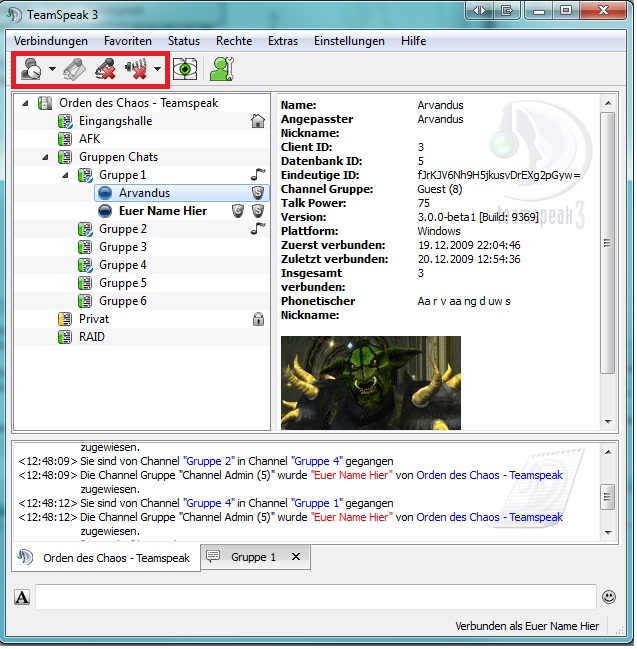Open contacts manager green person icon
The width and height of the screenshot is (637, 649).
tap(222, 69)
